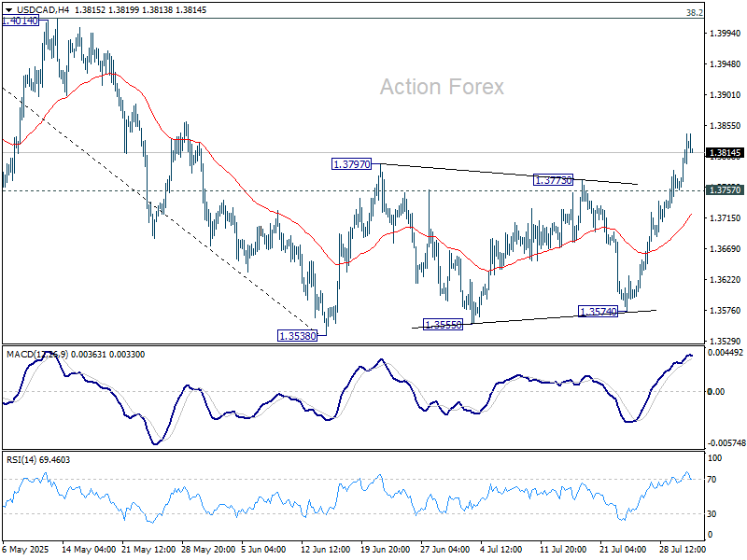The width and height of the screenshot is (747, 560).
Task: Click the RSI(14) 69.4603 indicator label
Action: [x=38, y=460]
